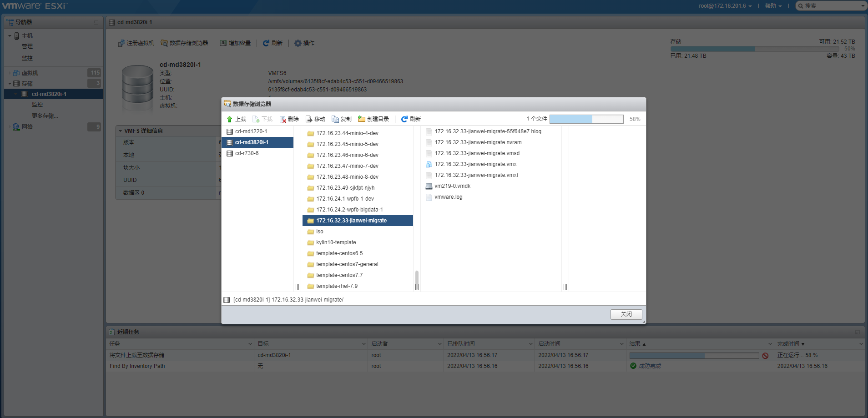Refresh the datastore browser dialog
The width and height of the screenshot is (868, 418).
(x=410, y=119)
